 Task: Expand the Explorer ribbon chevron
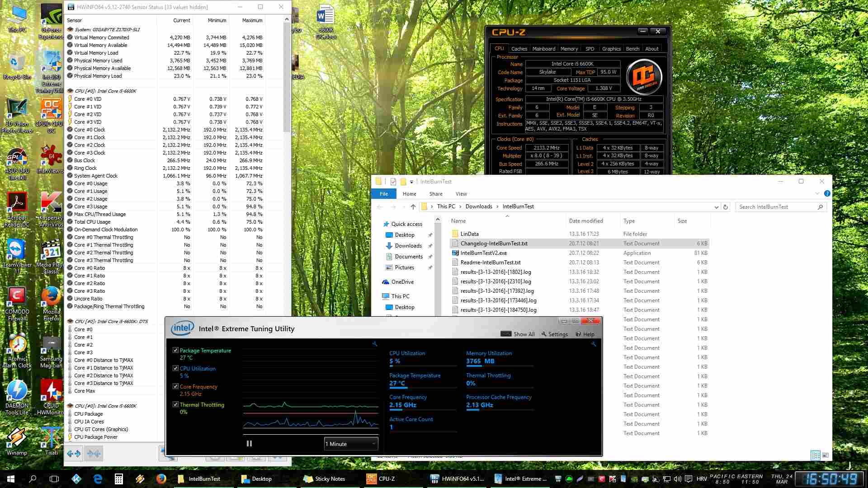tap(817, 194)
